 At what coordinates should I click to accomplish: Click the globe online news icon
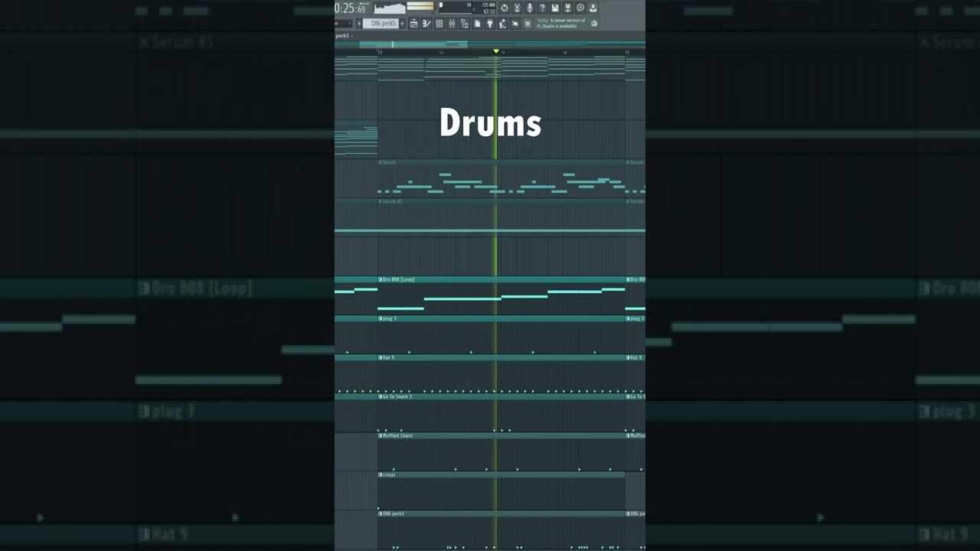[x=594, y=24]
